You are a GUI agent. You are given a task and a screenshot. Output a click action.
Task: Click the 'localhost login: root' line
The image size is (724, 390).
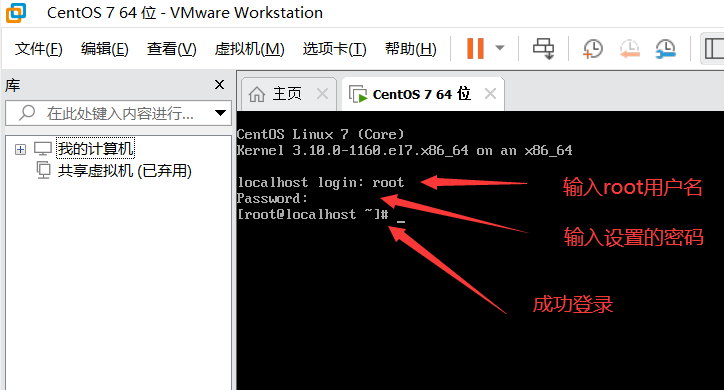pos(320,183)
